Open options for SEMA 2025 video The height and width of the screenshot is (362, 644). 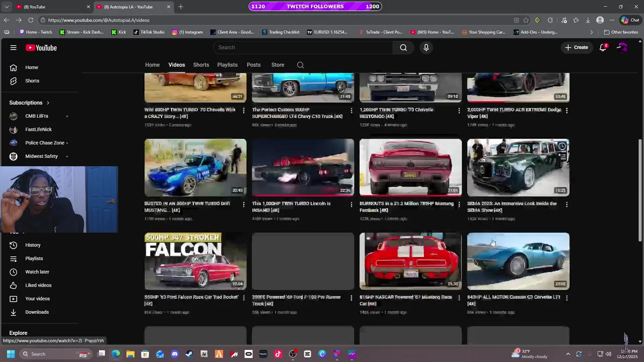[567, 204]
